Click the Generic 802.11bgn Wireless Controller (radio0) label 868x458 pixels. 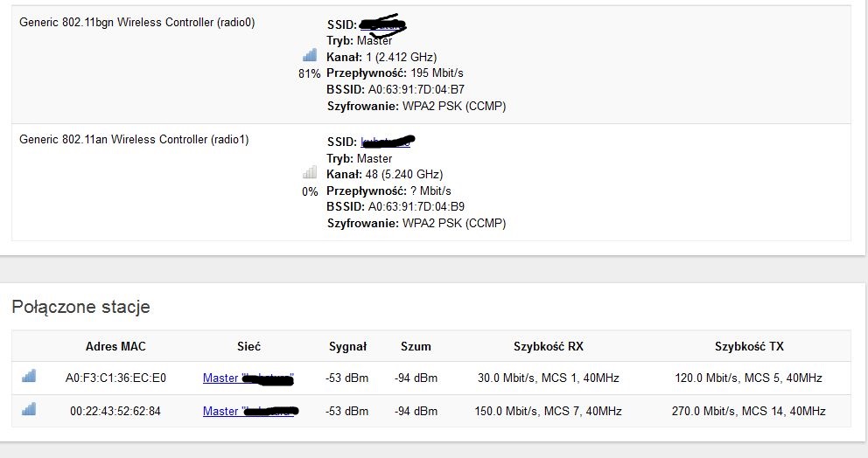click(137, 23)
